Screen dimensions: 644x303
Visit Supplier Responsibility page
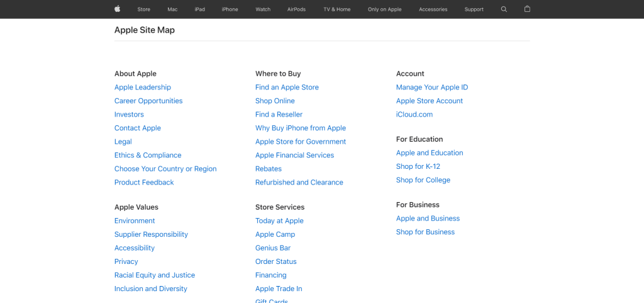(x=151, y=234)
